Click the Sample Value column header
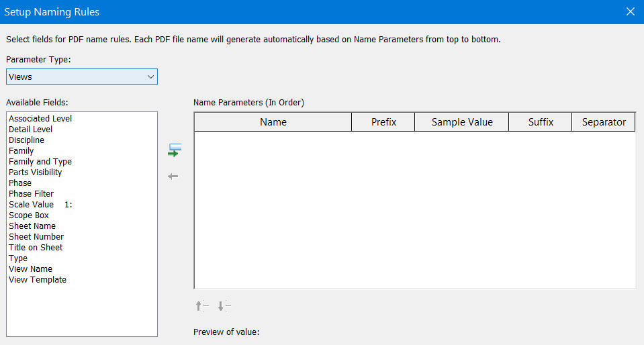 coord(461,122)
